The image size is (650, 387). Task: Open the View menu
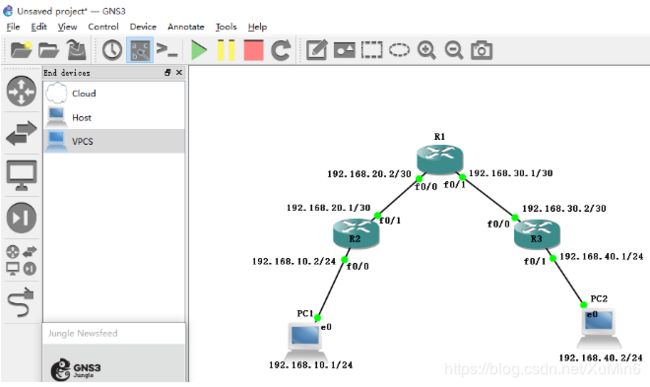67,27
